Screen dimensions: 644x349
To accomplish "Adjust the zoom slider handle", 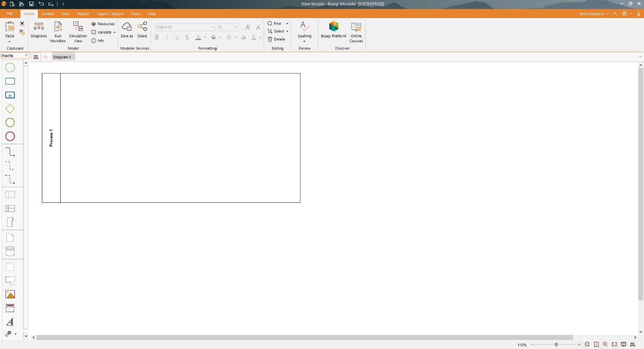I will [x=556, y=345].
